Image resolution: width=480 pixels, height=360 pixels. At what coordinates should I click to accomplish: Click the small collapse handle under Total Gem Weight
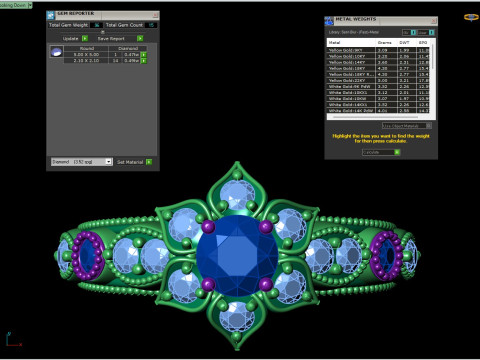tap(103, 32)
